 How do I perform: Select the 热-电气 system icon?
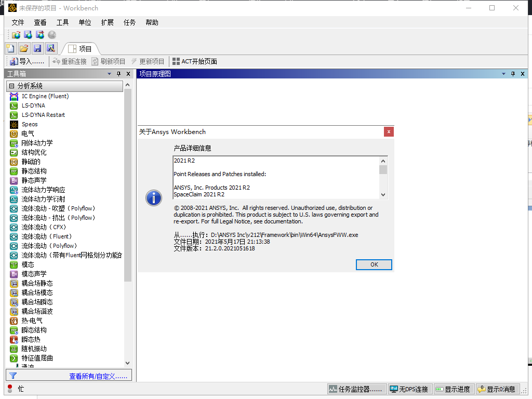pyautogui.click(x=14, y=321)
